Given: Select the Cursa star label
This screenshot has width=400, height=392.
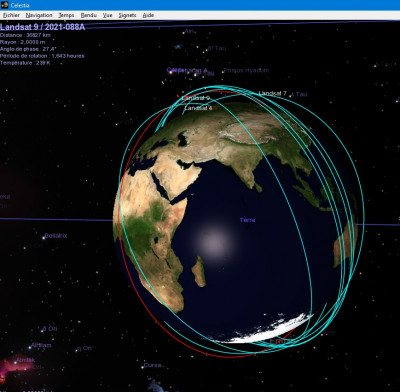Looking at the screenshot, I should pos(152,365).
